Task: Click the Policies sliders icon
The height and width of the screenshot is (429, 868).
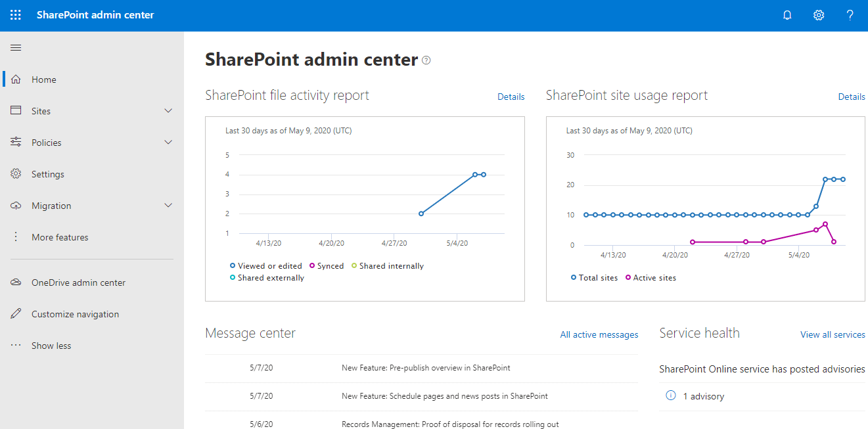Action: 16,143
